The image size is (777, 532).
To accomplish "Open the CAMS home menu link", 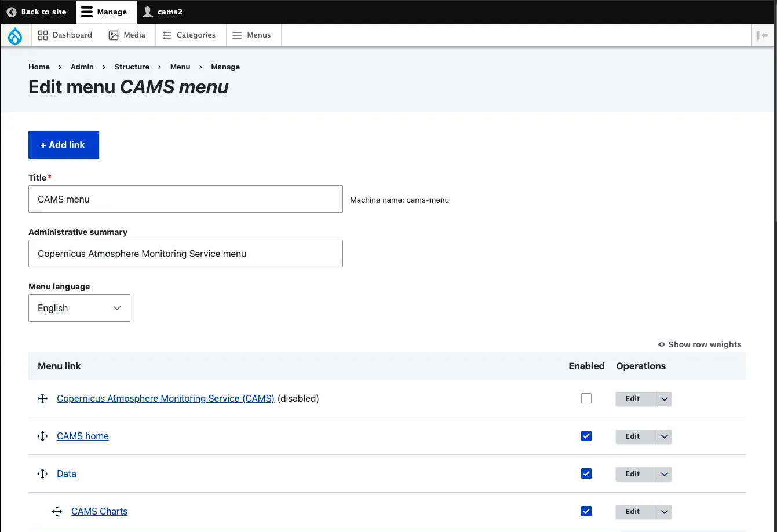I will point(83,436).
